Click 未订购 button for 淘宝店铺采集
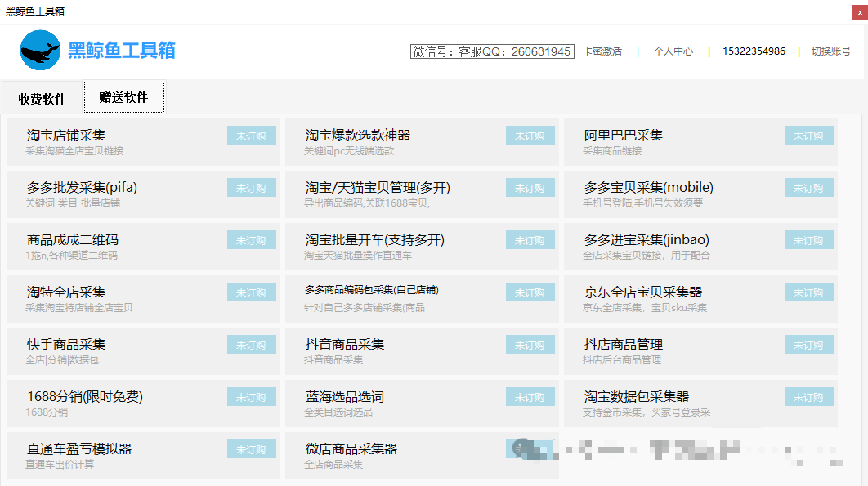The image size is (868, 486). point(251,136)
